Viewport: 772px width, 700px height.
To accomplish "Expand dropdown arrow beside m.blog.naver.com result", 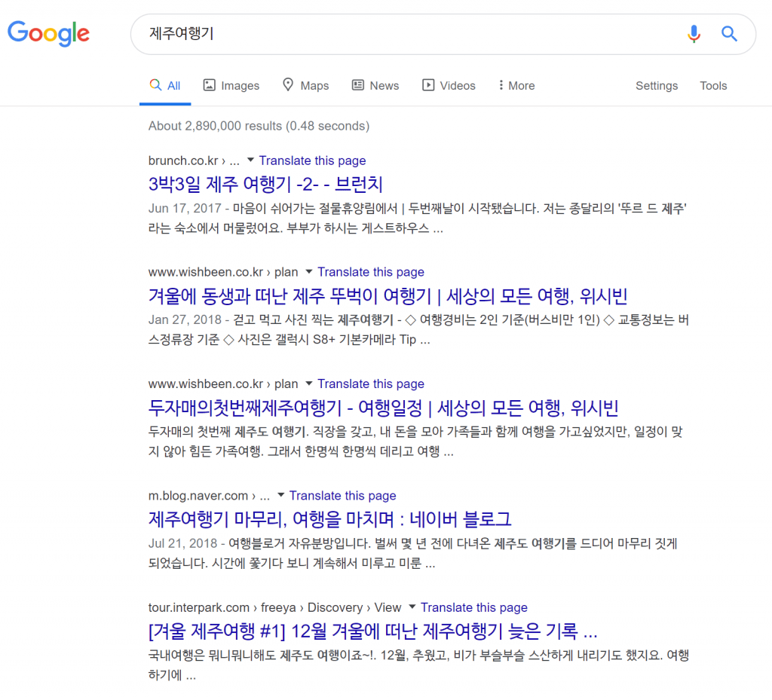I will click(x=280, y=496).
